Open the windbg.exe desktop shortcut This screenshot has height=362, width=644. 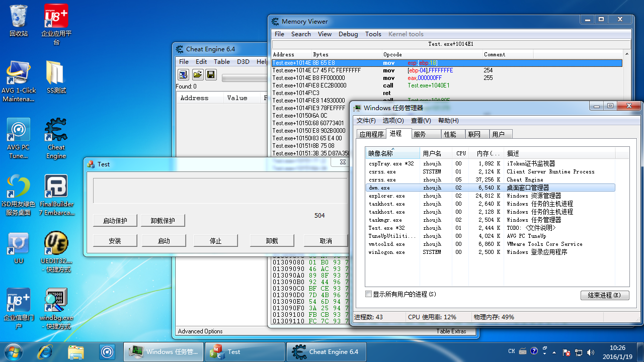(x=56, y=309)
